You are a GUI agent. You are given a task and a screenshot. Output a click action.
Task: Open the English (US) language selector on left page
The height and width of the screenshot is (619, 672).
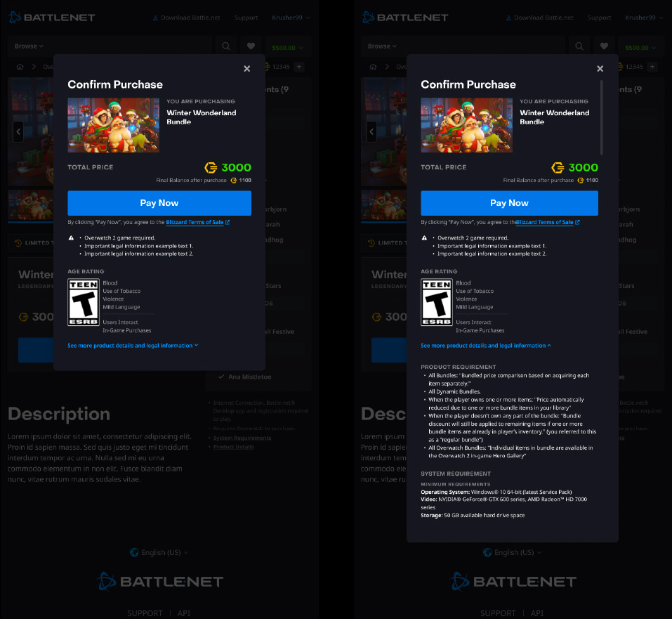[159, 552]
